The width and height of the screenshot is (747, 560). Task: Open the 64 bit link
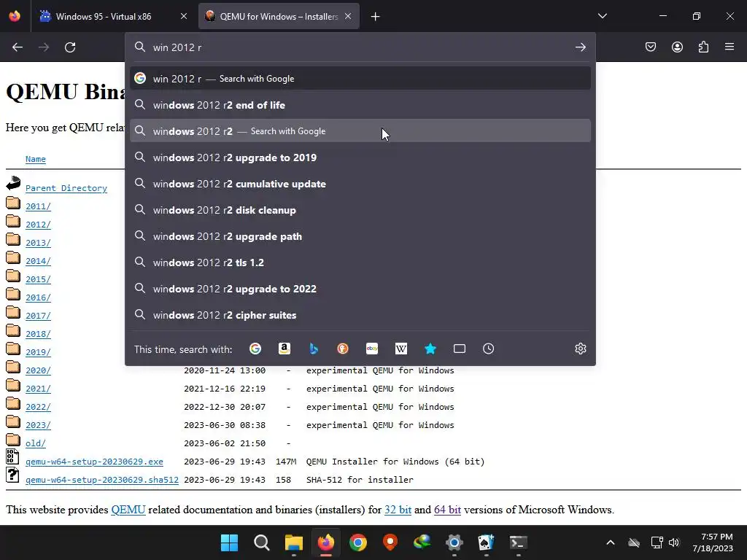click(x=447, y=510)
